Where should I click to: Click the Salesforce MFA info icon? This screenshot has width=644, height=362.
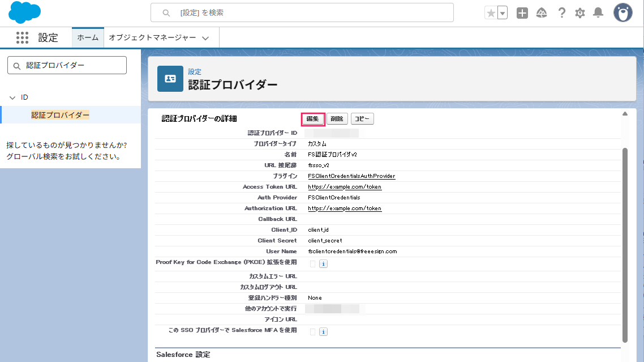[323, 332]
